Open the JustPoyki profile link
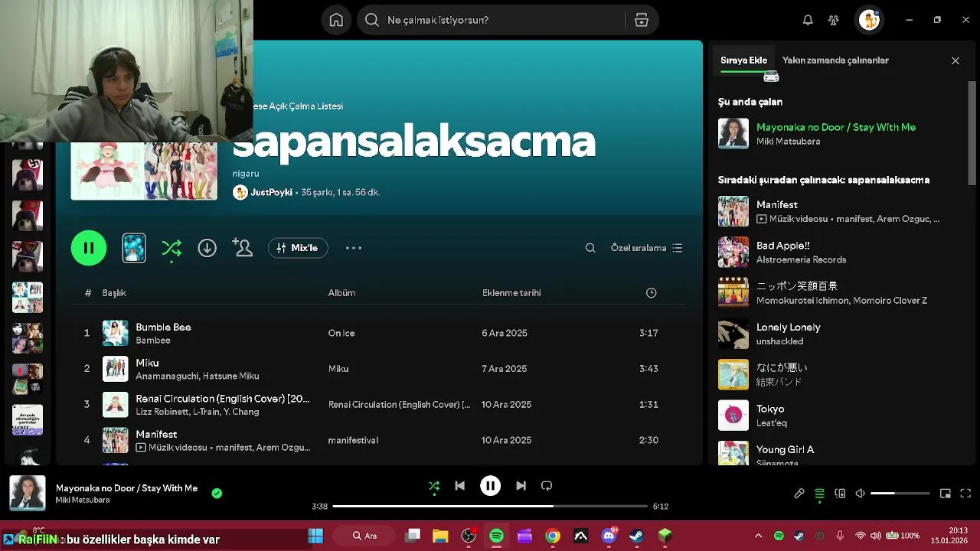 [272, 193]
